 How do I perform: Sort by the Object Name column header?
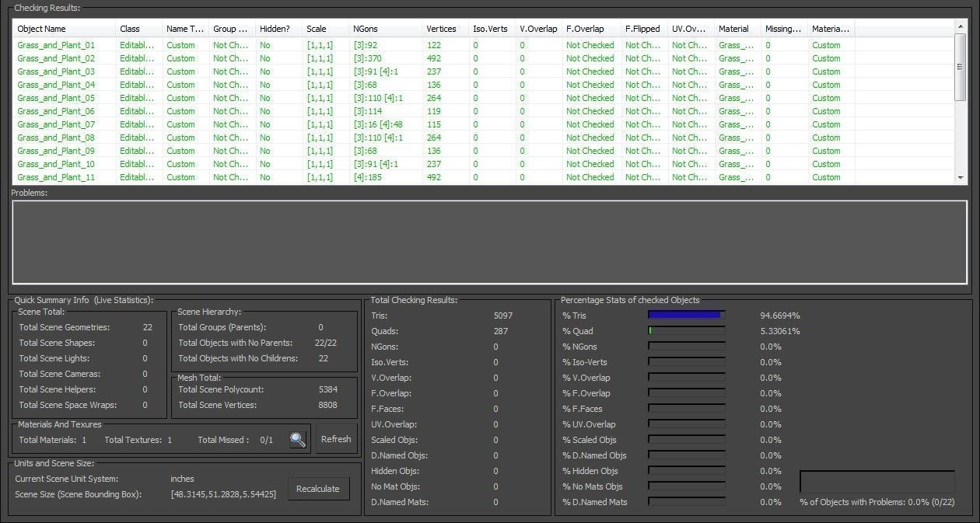tap(65, 29)
